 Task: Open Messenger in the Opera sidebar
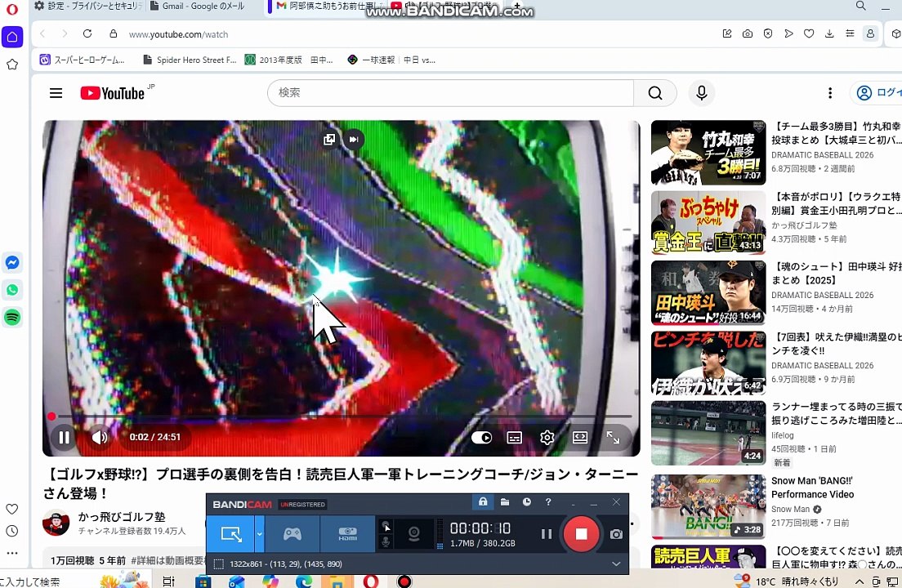(12, 263)
